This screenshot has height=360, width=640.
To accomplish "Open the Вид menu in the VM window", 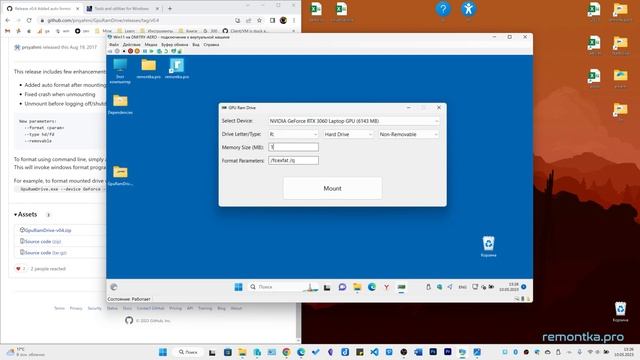I will [x=196, y=44].
